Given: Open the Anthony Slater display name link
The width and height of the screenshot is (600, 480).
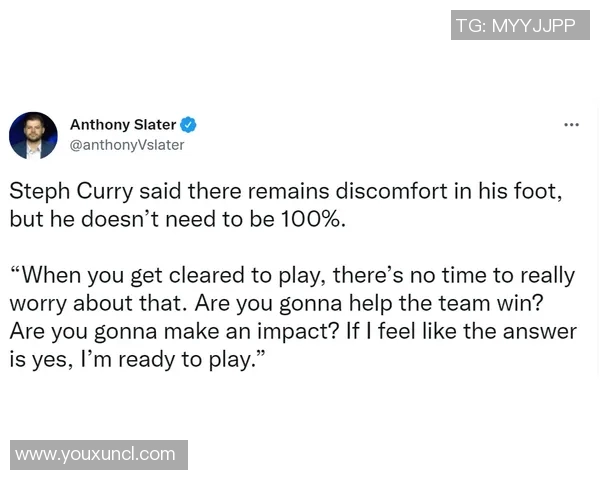Looking at the screenshot, I should click(122, 125).
